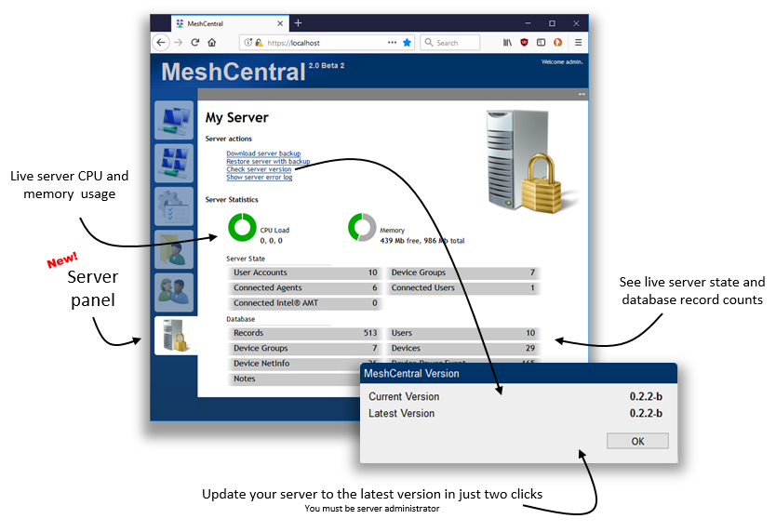Viewport: 776px width, 532px height.
Task: Open the gear and checklist sidebar icon
Action: (174, 206)
